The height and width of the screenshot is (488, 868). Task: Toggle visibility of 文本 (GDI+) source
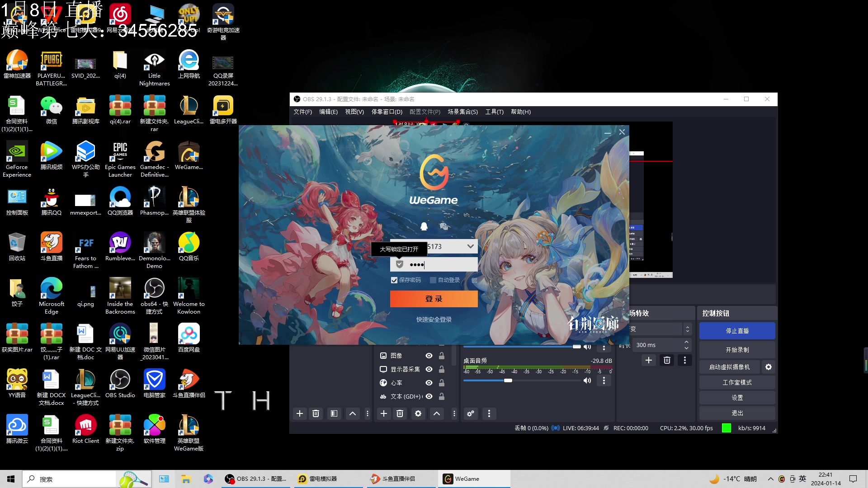(429, 396)
